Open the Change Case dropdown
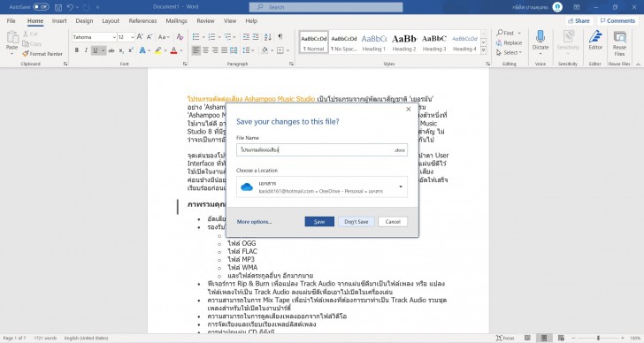Image resolution: width=644 pixels, height=343 pixels. click(164, 37)
